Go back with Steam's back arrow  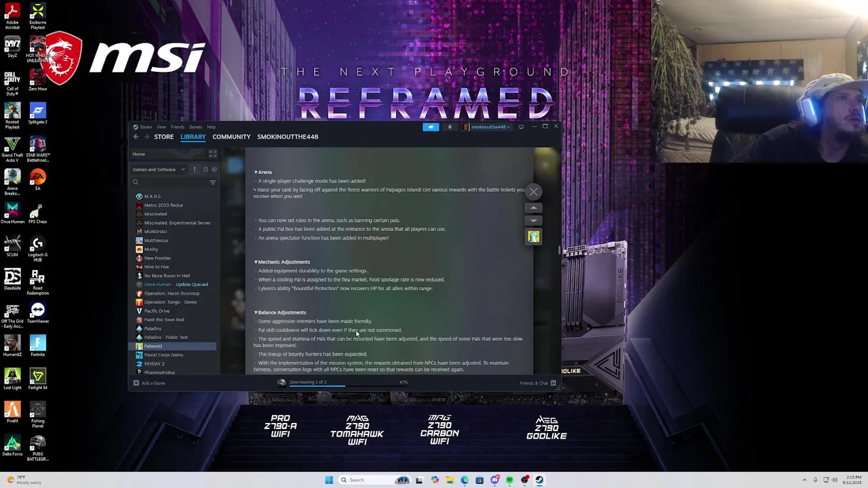tap(136, 137)
